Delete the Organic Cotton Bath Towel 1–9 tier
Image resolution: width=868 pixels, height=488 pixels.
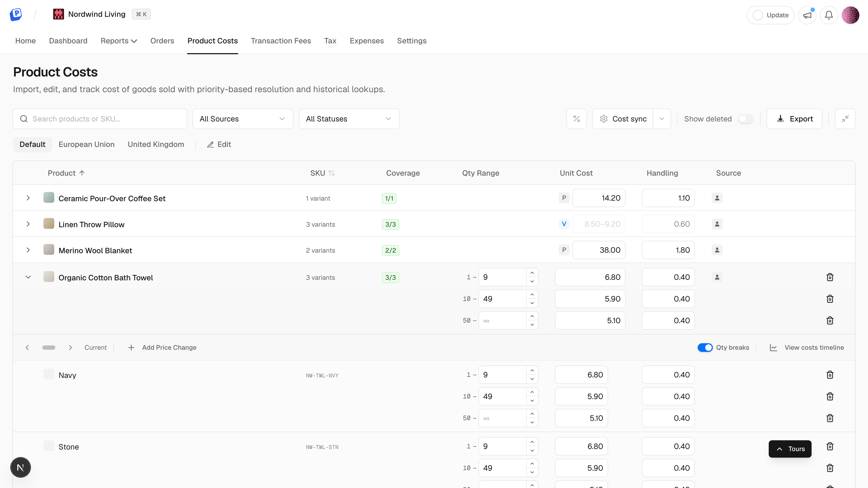[x=830, y=277]
